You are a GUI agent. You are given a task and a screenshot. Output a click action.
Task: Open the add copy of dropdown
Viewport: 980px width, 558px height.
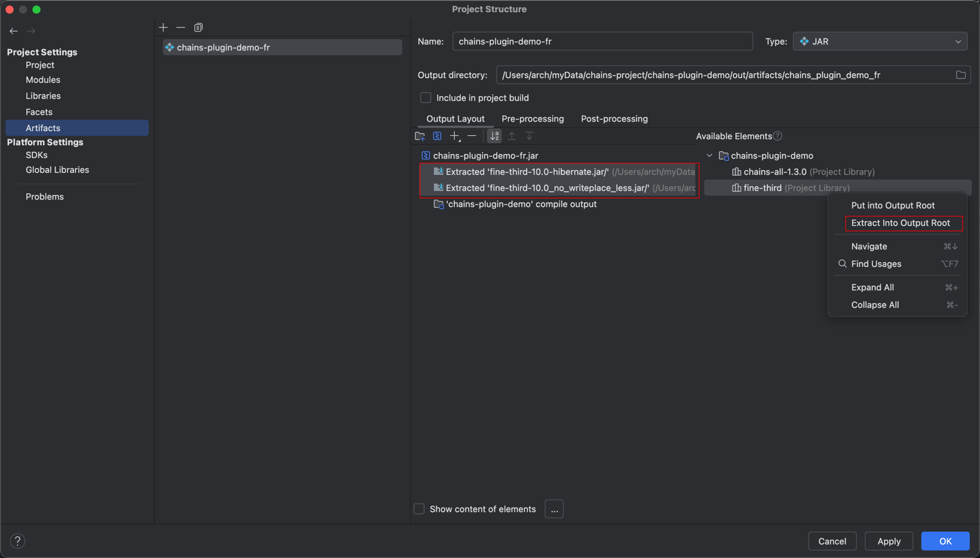pos(455,136)
